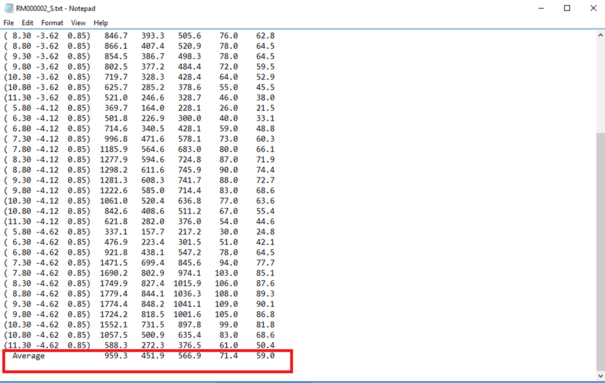Viewport: 605px width, 383px height.
Task: Click value 802.9 in the data
Action: point(152,273)
